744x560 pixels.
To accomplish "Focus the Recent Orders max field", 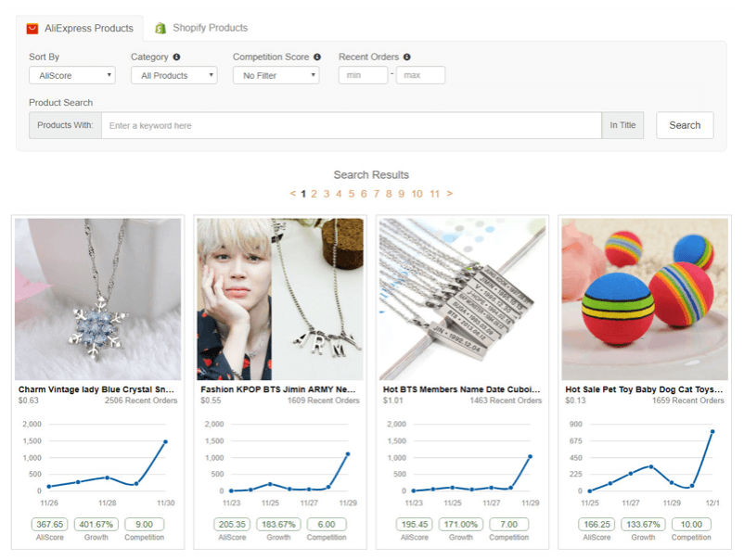I will 420,75.
